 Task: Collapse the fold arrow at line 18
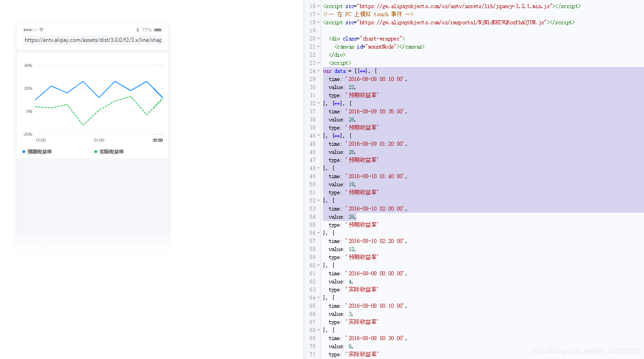(x=319, y=22)
